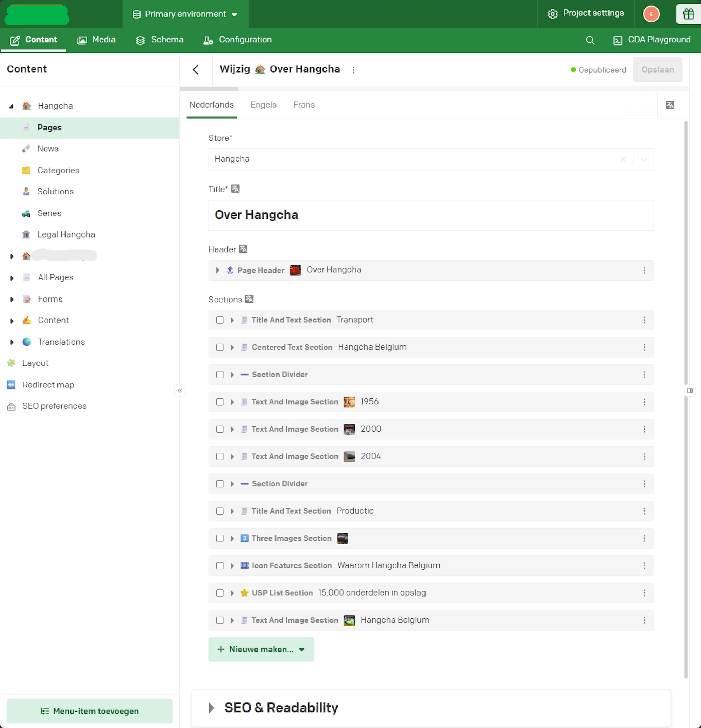Image resolution: width=701 pixels, height=728 pixels.
Task: Expand the Translations tree node
Action: (12, 342)
